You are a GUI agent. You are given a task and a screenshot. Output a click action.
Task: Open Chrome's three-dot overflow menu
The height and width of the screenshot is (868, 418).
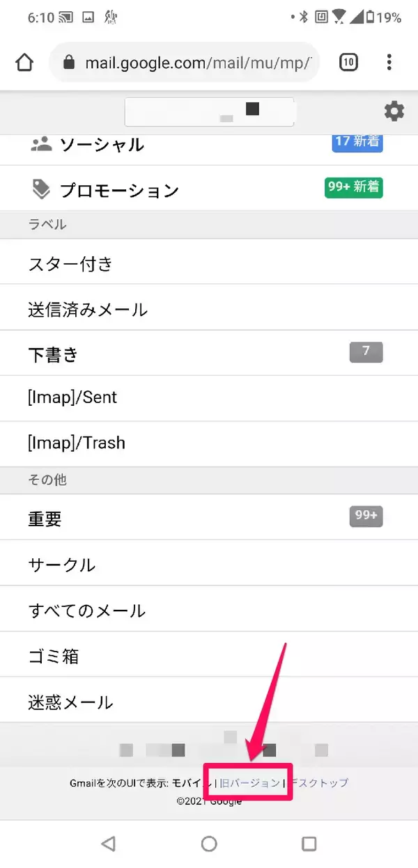point(389,63)
